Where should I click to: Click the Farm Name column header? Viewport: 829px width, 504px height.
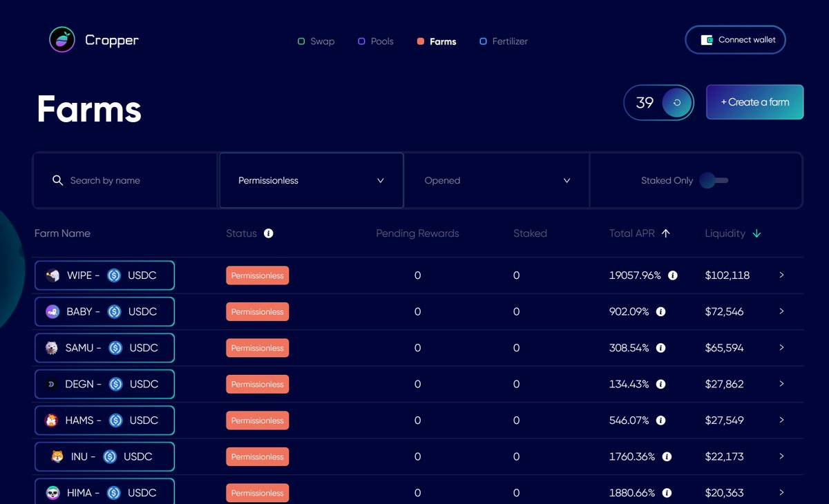tap(62, 233)
